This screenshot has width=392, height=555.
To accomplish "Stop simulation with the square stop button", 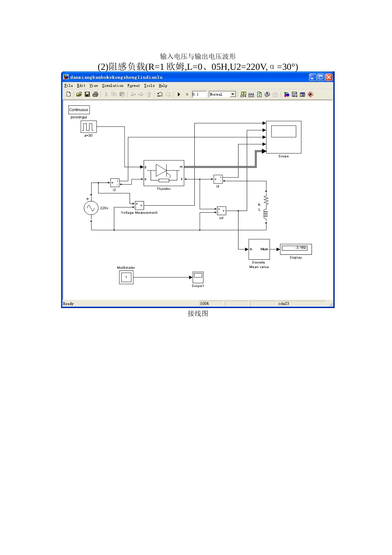I will click(187, 95).
